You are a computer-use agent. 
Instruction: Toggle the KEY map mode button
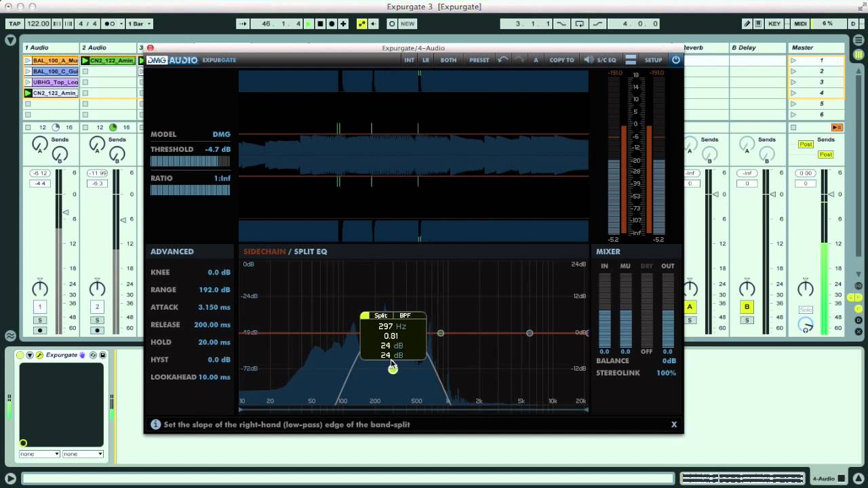point(774,24)
